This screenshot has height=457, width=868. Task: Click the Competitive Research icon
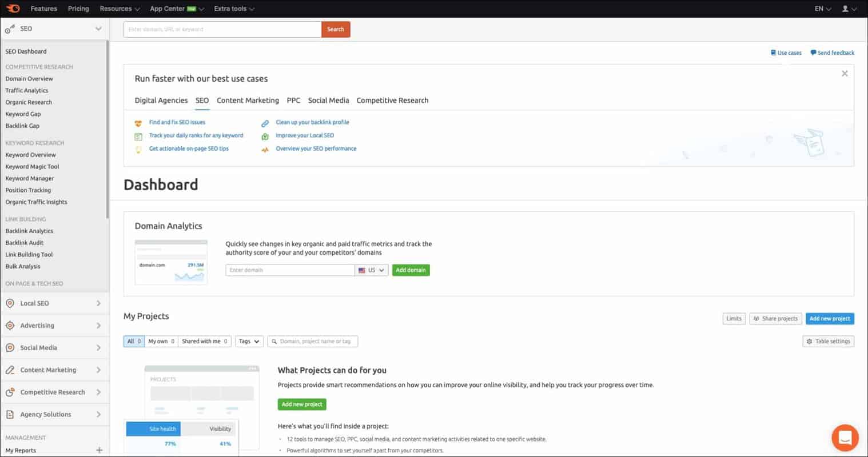10,392
